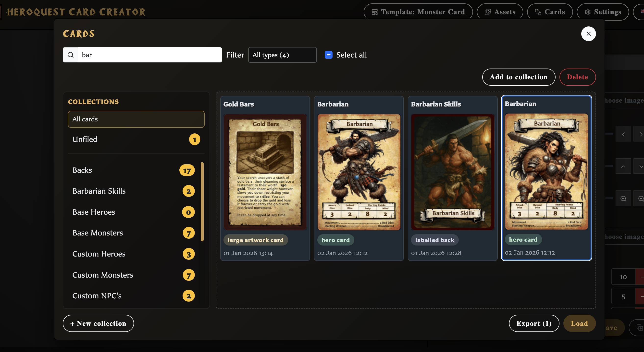Click the search magnifier icon

[x=71, y=55]
